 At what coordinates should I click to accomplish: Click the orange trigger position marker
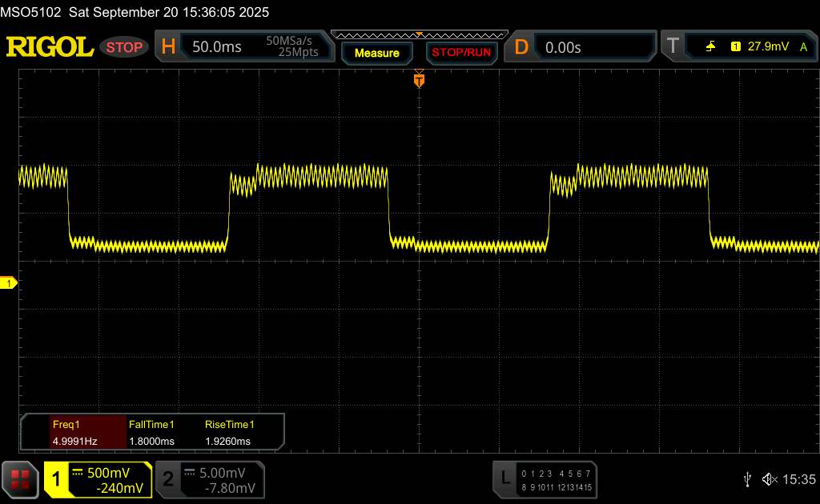click(419, 80)
